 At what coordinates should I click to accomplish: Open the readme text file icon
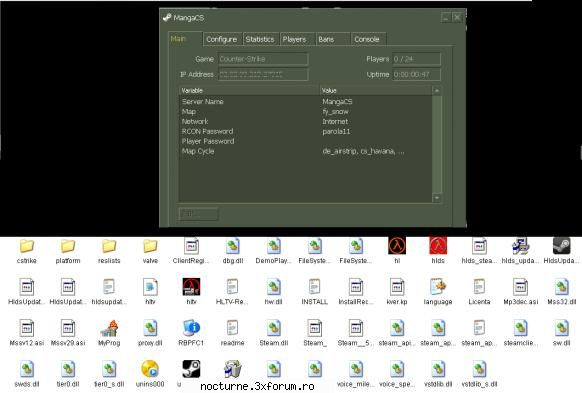(232, 328)
